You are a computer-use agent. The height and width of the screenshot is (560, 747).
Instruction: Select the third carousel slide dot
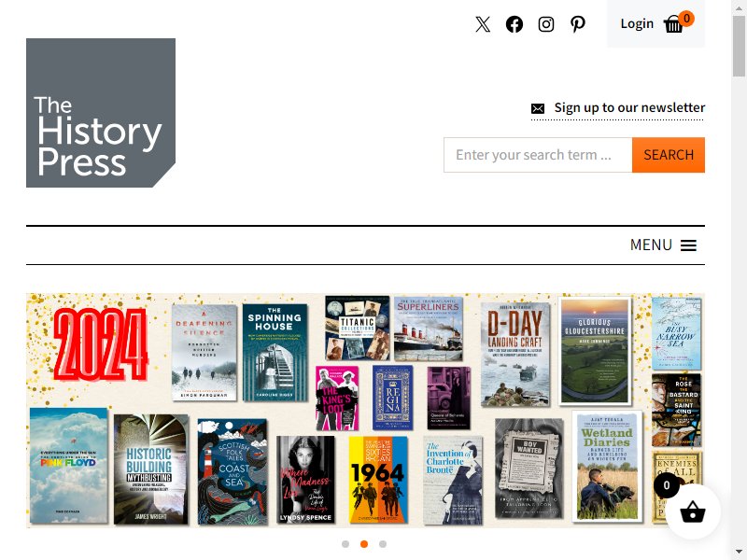(383, 544)
